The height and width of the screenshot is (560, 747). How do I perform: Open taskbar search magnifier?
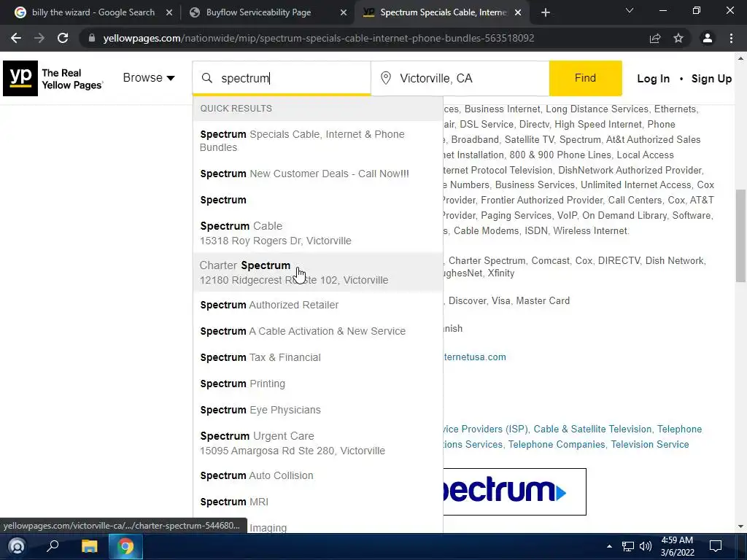point(53,546)
